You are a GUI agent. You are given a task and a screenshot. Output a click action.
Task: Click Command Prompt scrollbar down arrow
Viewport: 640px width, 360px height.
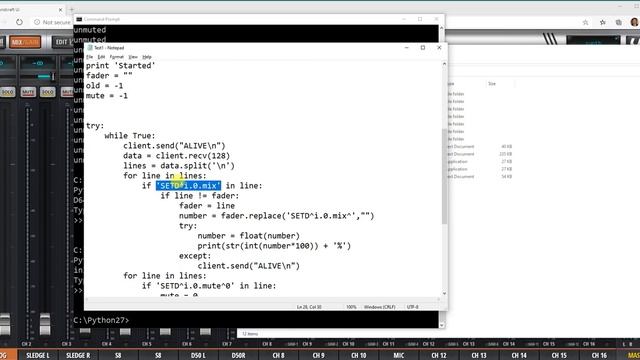[x=442, y=325]
